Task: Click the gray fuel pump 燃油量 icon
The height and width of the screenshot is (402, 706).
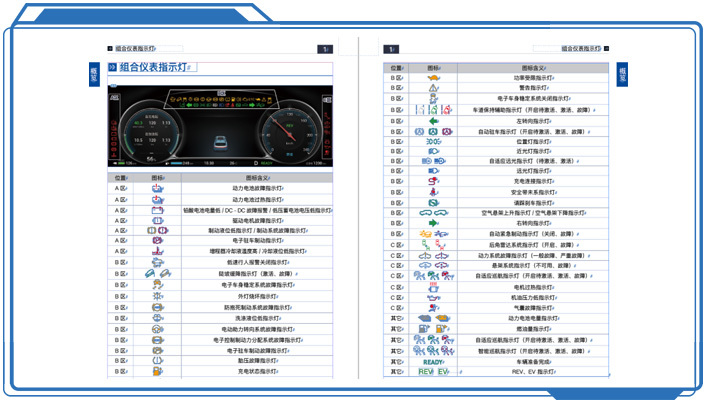Action: pyautogui.click(x=424, y=329)
